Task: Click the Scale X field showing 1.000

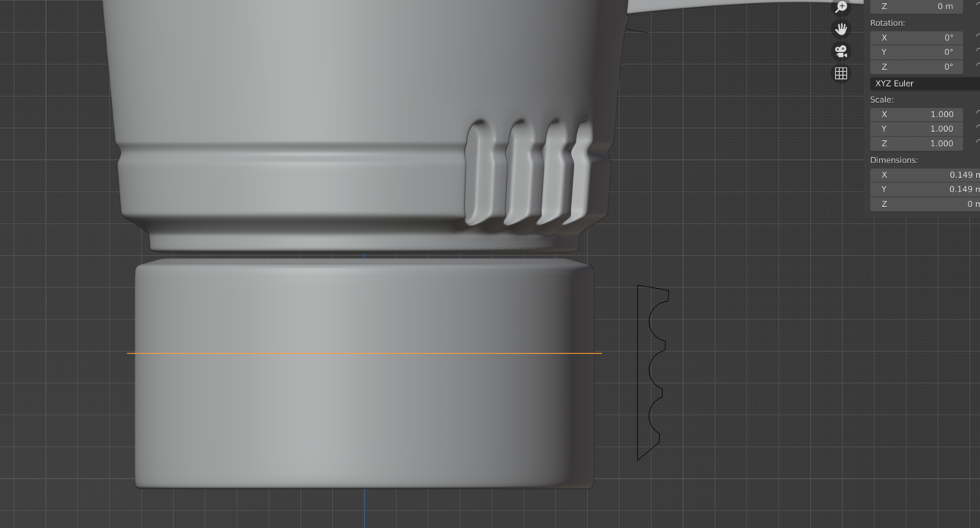Action: pos(916,114)
